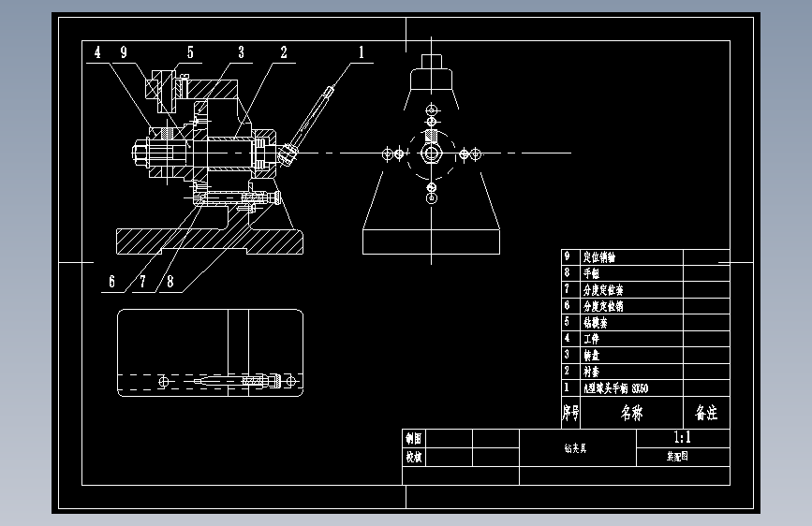Click the '制图' title block cell

tap(413, 439)
